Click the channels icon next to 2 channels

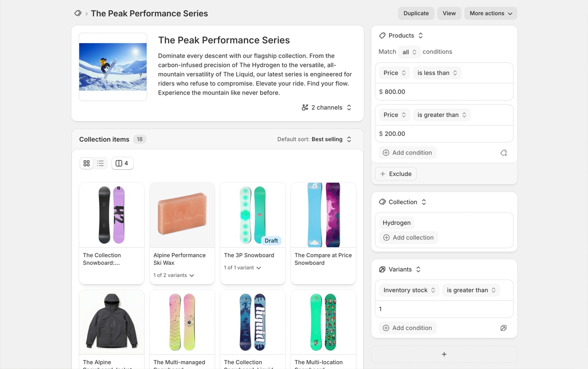[x=305, y=107]
